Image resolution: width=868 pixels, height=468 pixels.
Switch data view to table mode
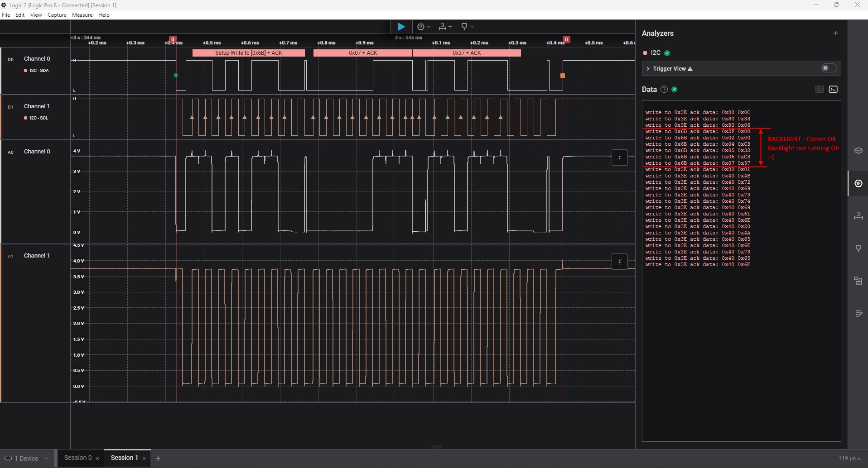click(819, 90)
